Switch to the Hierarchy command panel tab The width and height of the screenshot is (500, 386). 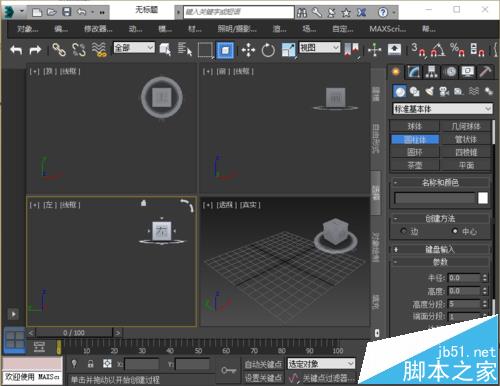[x=431, y=72]
